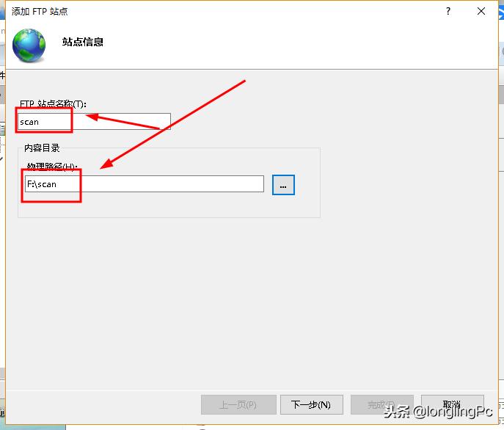Click the 添加 FTP 站点 title text
The width and height of the screenshot is (504, 430).
[x=40, y=11]
